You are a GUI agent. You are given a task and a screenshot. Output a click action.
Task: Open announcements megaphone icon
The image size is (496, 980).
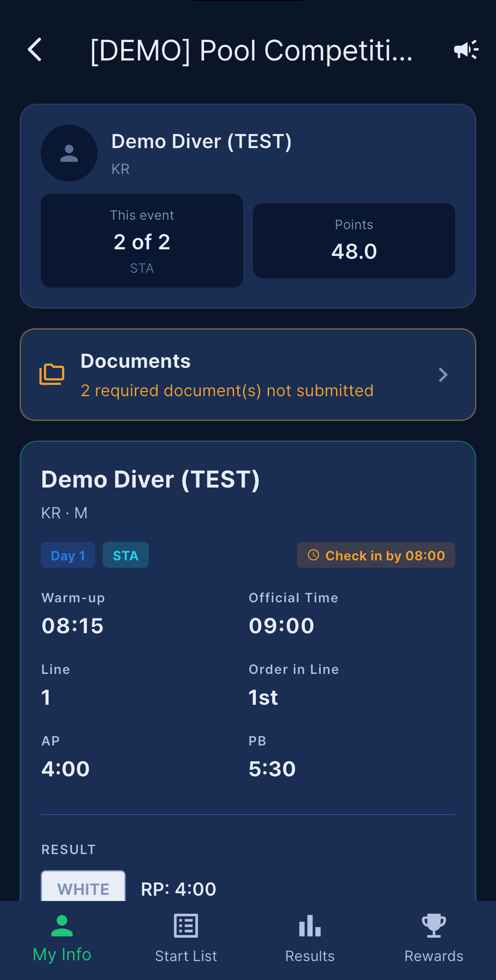pos(466,50)
